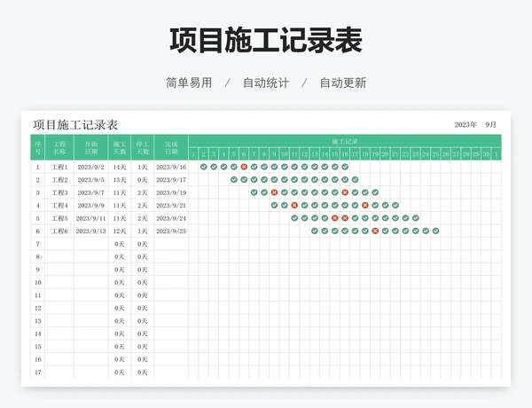Image resolution: width=532 pixels, height=408 pixels.
Task: Select the 0天 stop days cell for 工程2
Action: 143,180
